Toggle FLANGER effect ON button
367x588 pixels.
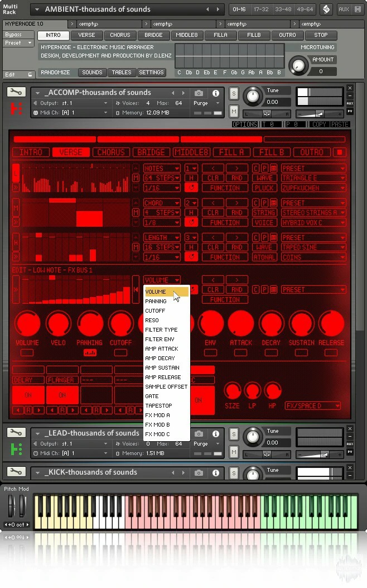62,395
